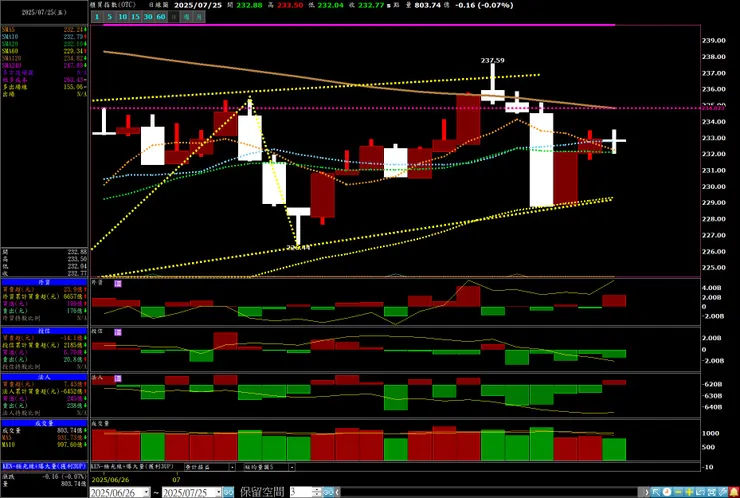Screen dimensions: 740x498
Task: Switch to 60-minute chart period
Action: 161,17
